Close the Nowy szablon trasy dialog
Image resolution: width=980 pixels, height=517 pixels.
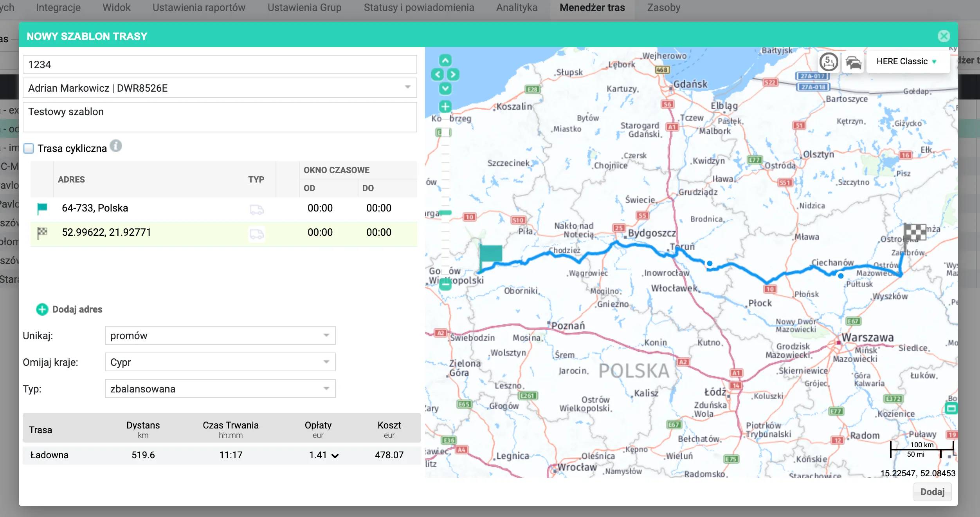click(944, 36)
